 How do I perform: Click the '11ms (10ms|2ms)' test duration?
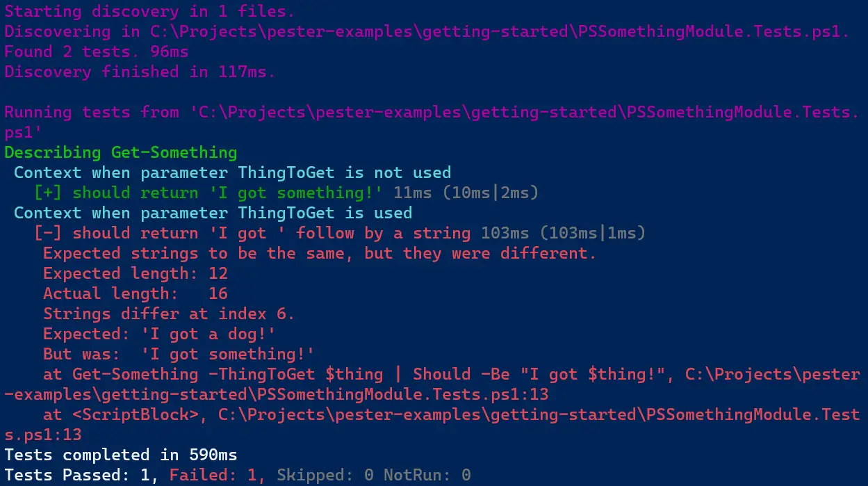point(466,193)
